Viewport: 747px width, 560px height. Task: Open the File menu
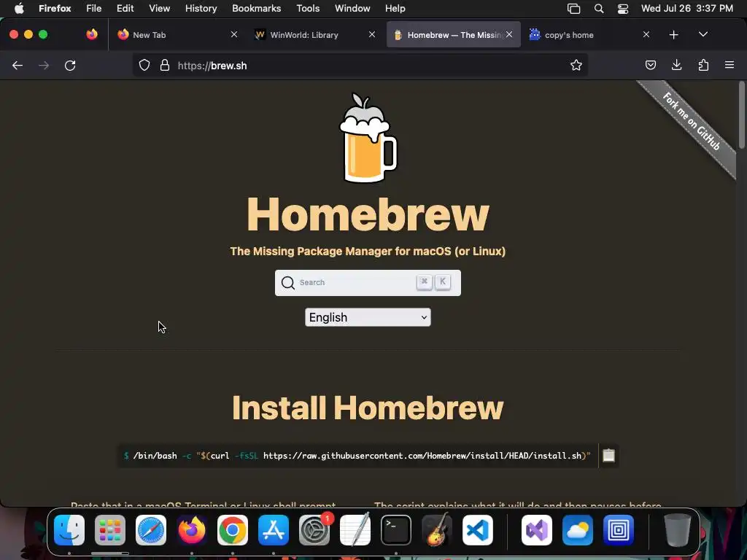(94, 8)
